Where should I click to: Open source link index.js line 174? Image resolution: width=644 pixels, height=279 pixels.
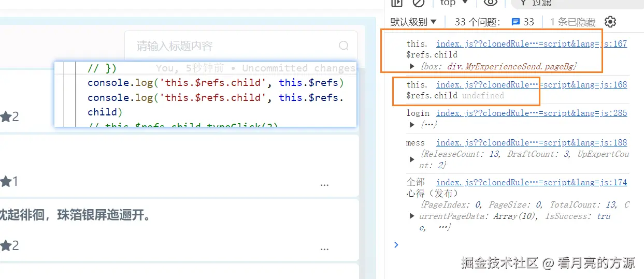532,182
